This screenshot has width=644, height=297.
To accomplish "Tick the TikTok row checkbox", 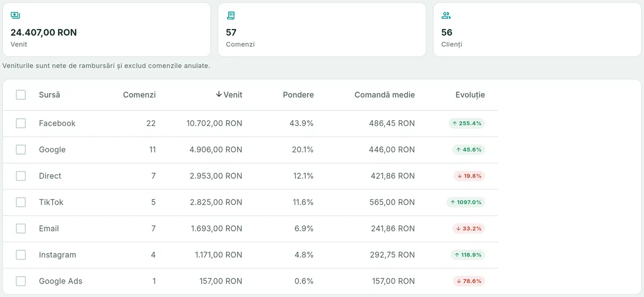I will [x=21, y=202].
